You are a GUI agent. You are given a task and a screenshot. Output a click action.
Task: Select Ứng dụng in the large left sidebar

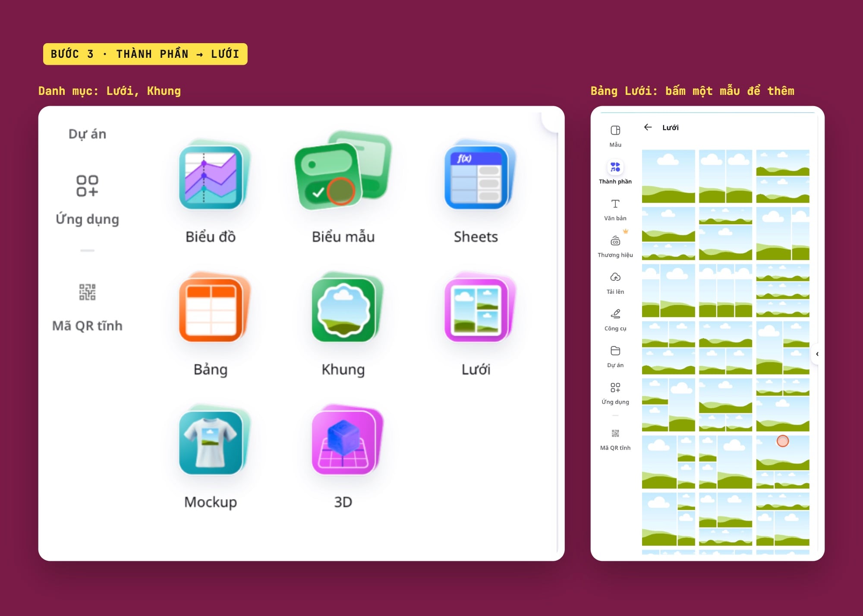pos(87,200)
